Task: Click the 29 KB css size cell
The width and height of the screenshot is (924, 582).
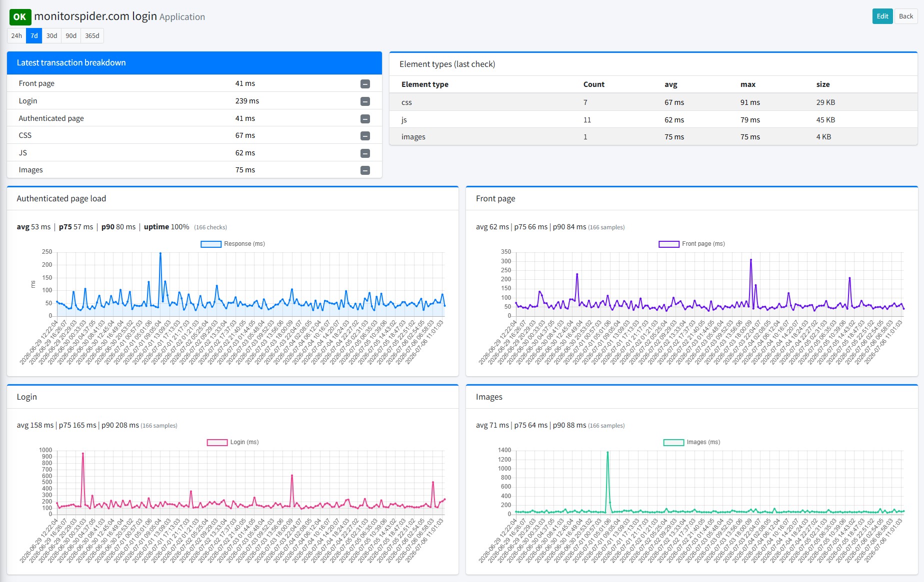Action: point(825,102)
